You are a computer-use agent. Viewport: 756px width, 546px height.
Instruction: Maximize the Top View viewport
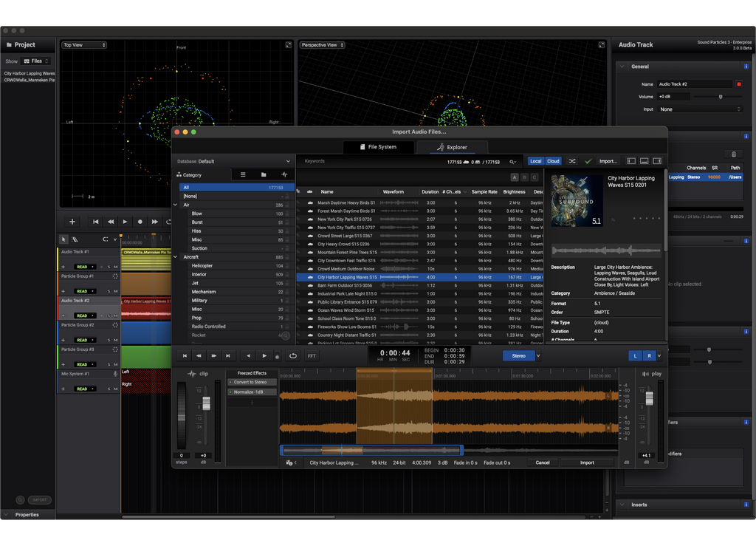click(288, 45)
